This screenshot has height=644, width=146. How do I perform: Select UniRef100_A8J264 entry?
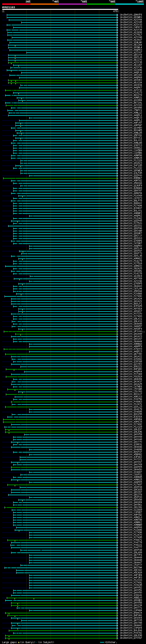[131, 45]
